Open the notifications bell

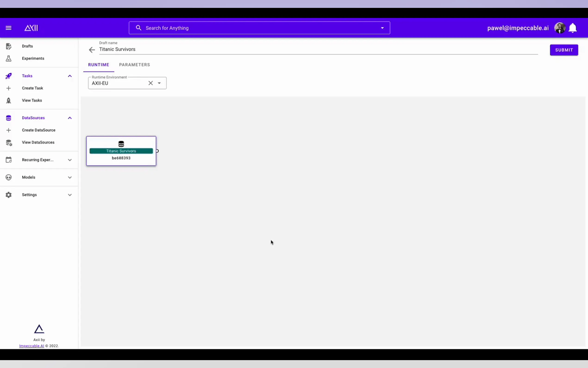(572, 28)
